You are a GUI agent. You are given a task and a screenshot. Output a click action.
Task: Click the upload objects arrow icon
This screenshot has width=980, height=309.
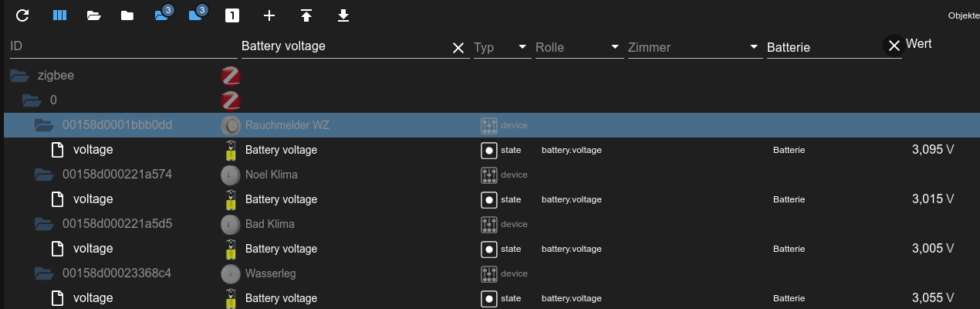[306, 15]
